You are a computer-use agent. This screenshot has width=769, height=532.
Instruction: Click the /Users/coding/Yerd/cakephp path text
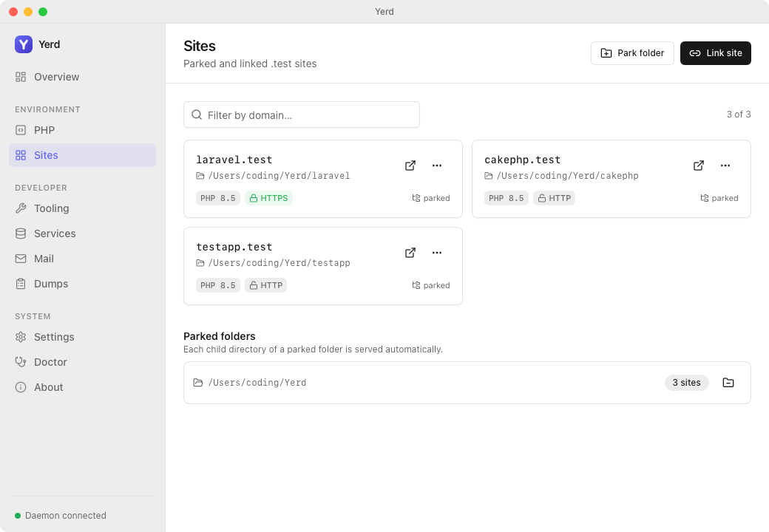pyautogui.click(x=567, y=176)
